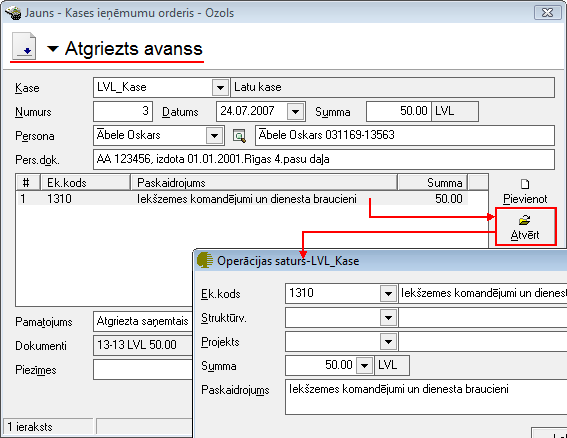
Task: Click the Paskaidrojums column header
Action: click(264, 182)
